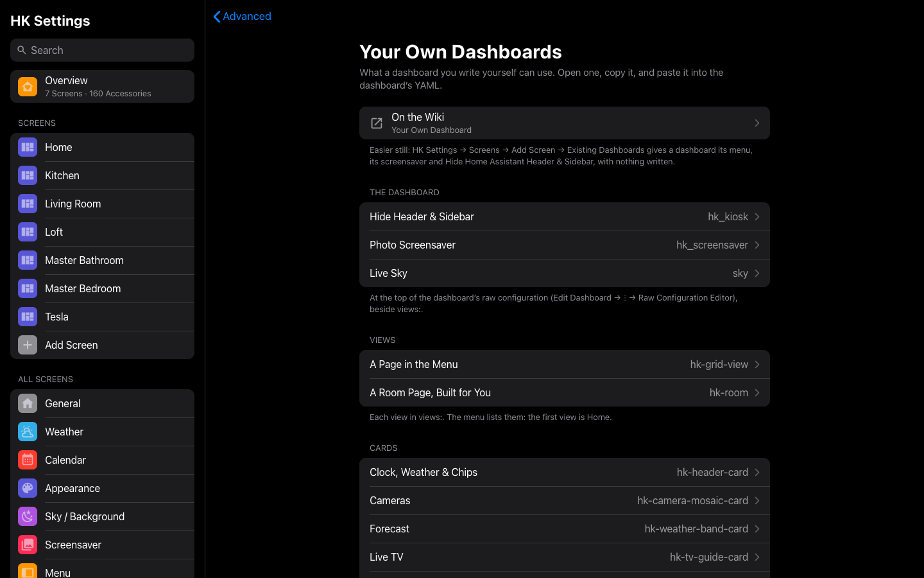The height and width of the screenshot is (578, 924).
Task: Open the On the Wiki row
Action: click(565, 123)
